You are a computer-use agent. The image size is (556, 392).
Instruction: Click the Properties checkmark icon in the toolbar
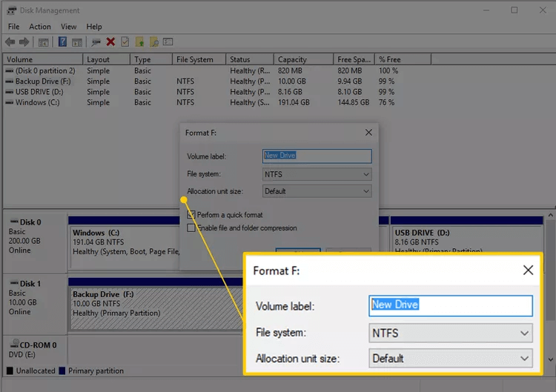[x=125, y=42]
